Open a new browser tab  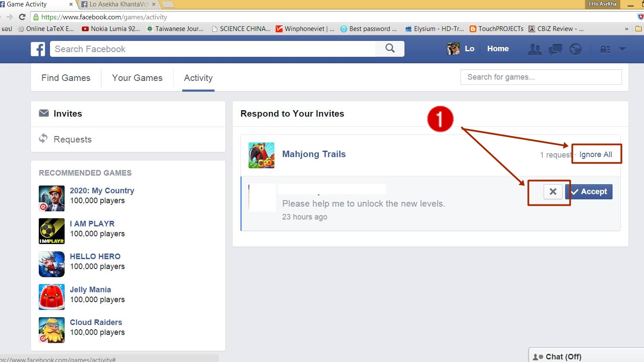168,4
